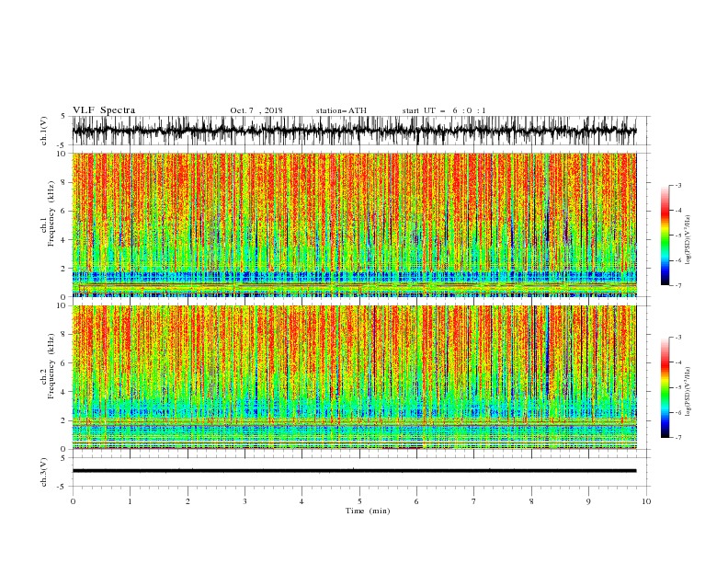The image size is (728, 563).
Task: Click inside the ch.2 spectrogram panel
Action: click(x=354, y=377)
